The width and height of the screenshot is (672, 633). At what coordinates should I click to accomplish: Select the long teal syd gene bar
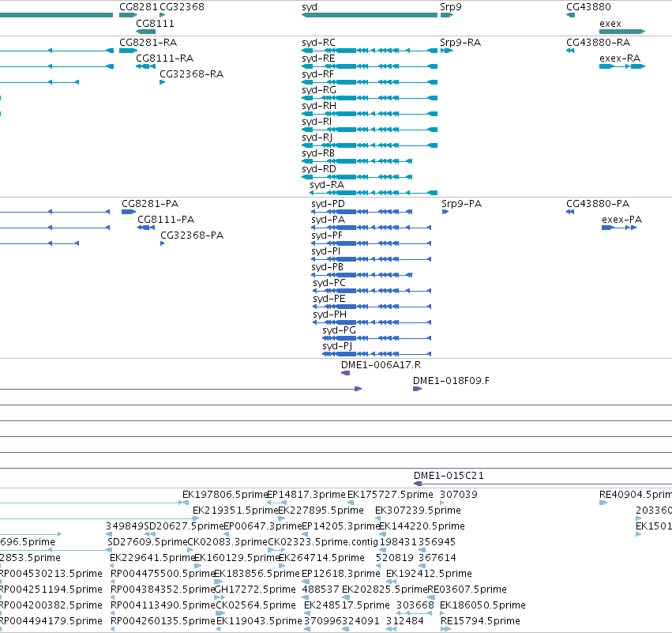coord(370,15)
